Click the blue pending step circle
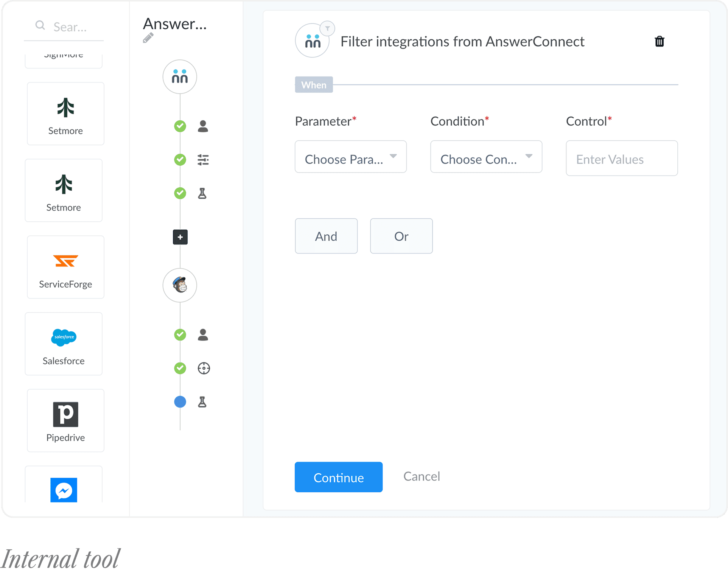 tap(180, 401)
